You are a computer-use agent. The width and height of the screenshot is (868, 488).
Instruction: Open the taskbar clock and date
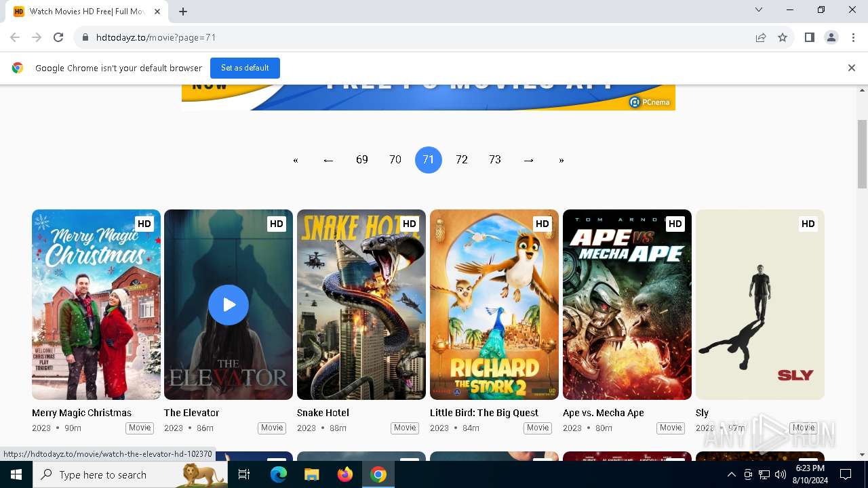tap(810, 474)
